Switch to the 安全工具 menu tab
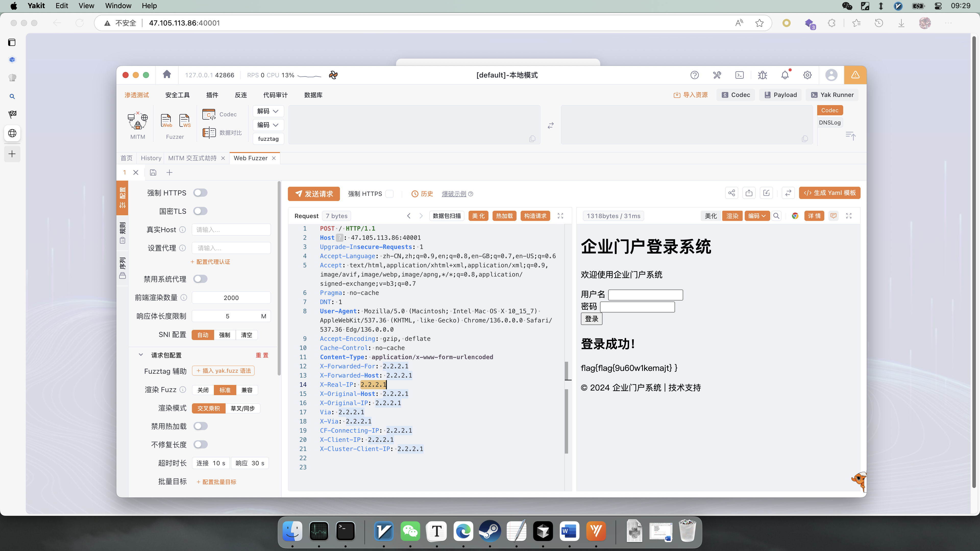Viewport: 980px width, 551px height. click(177, 95)
